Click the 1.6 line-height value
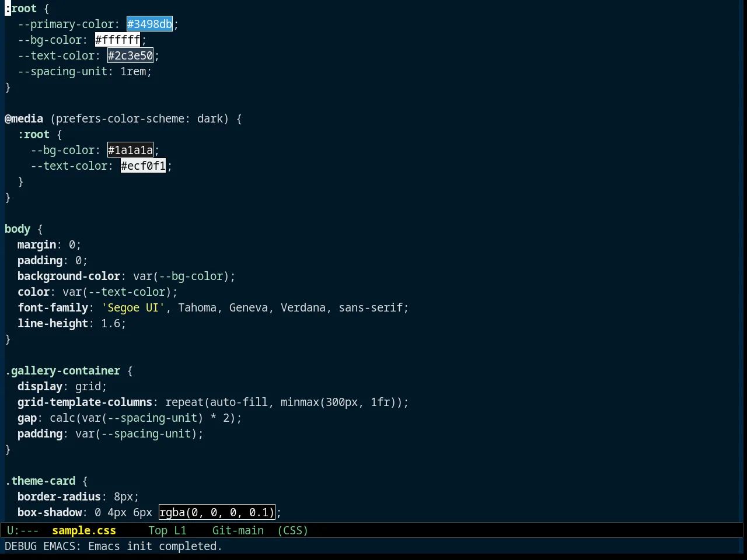This screenshot has width=747, height=560. point(110,323)
